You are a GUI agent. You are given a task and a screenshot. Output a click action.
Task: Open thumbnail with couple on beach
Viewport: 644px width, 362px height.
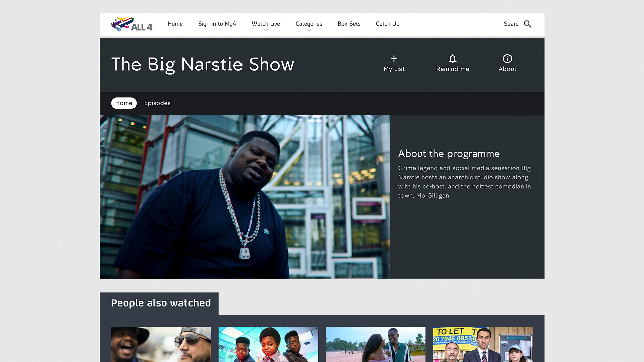[376, 344]
